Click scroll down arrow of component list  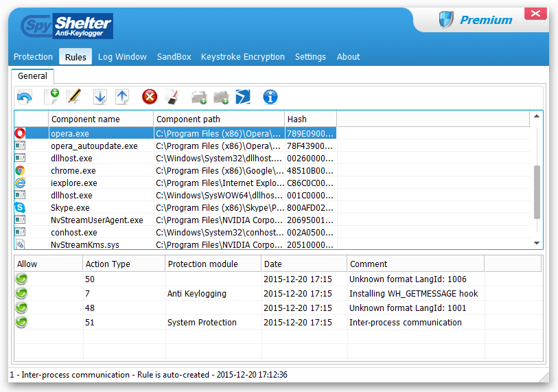536,243
